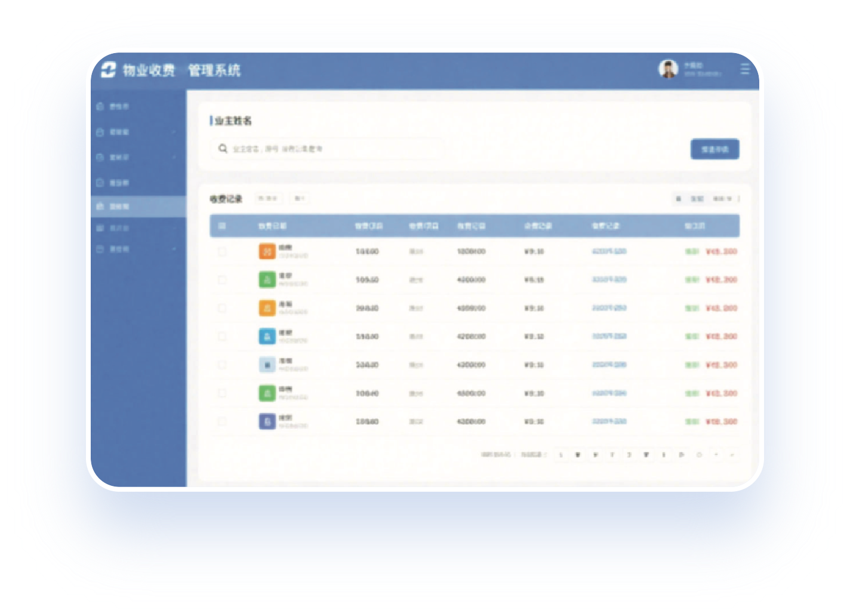Click the blue link in first table row

click(609, 251)
